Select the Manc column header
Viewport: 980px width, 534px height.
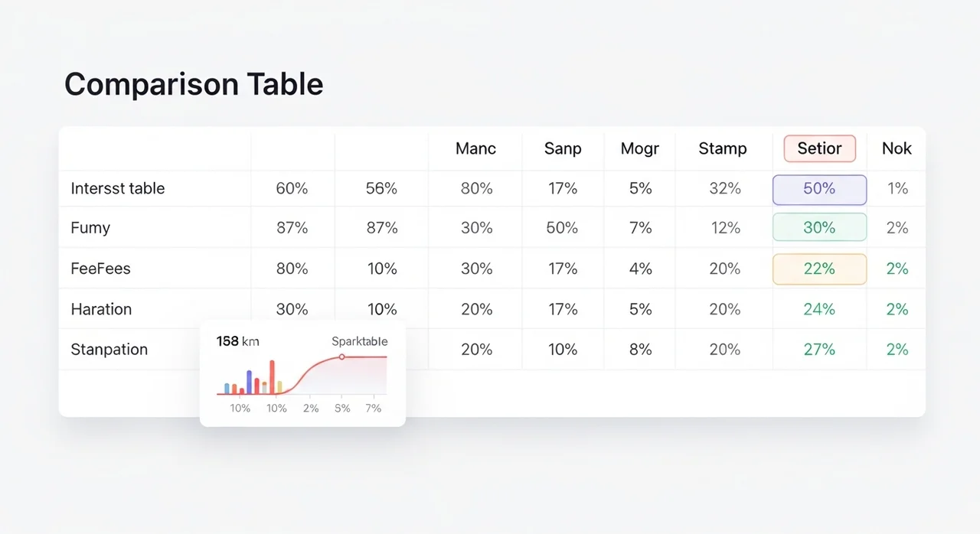coord(475,148)
